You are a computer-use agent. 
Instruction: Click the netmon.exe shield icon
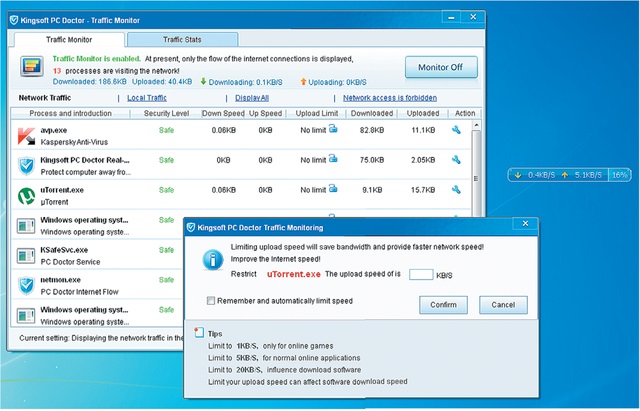point(26,286)
